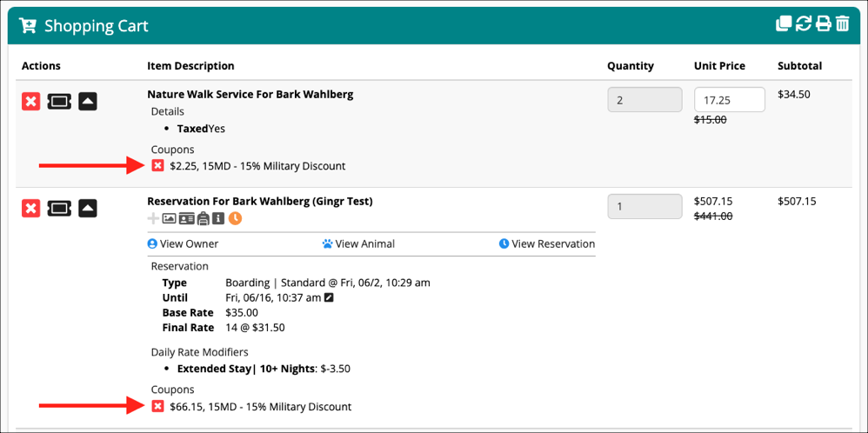The image size is (868, 433).
Task: Open View Reservation link
Action: (x=547, y=243)
